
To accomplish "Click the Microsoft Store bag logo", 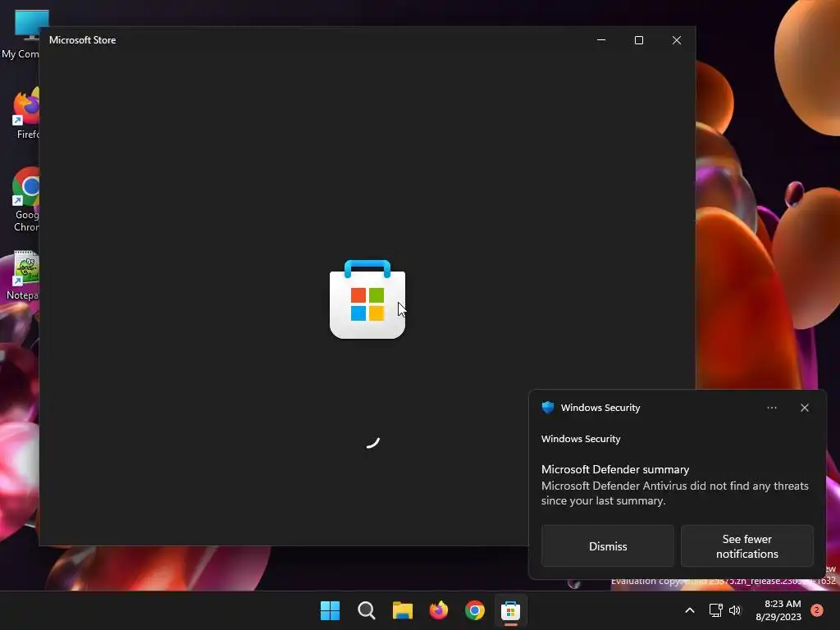I will (x=367, y=299).
